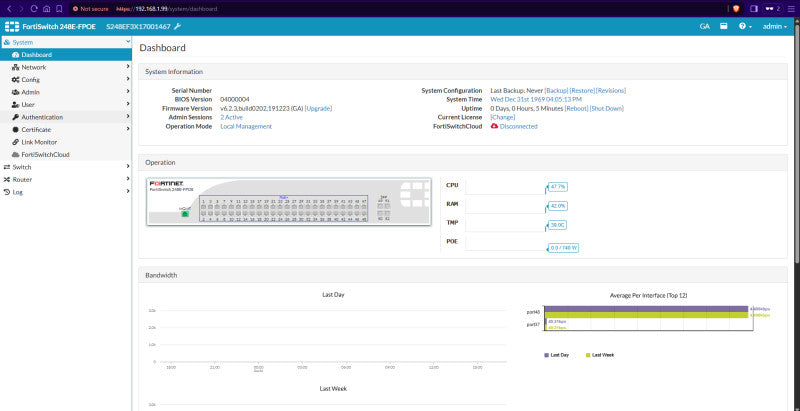
Task: Open the help question mark menu
Action: click(745, 26)
